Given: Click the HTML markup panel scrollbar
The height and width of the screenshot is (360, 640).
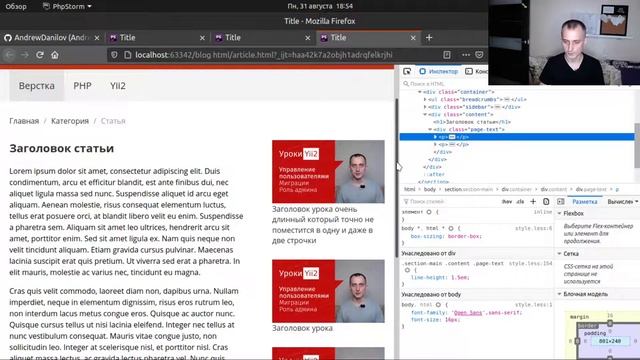Looking at the screenshot, I should click(637, 145).
